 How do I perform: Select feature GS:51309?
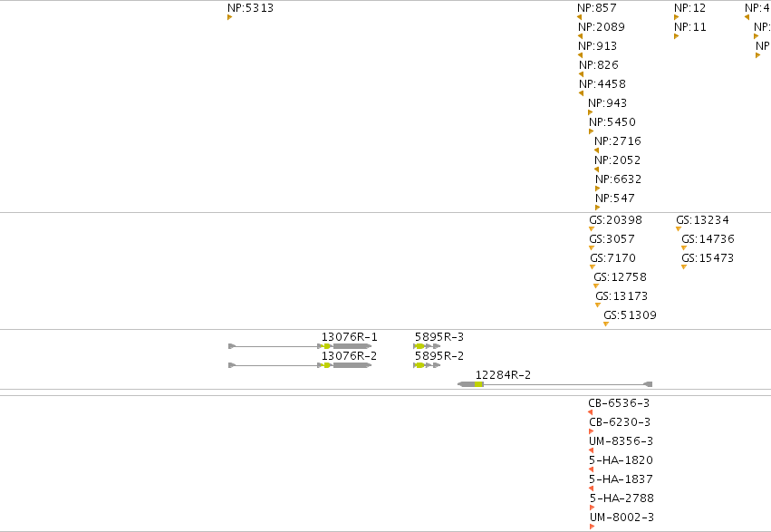pos(630,315)
